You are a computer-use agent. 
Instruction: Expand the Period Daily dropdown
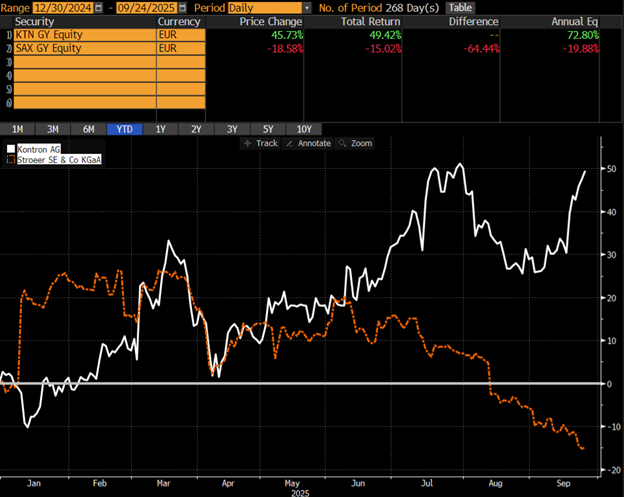pos(306,7)
